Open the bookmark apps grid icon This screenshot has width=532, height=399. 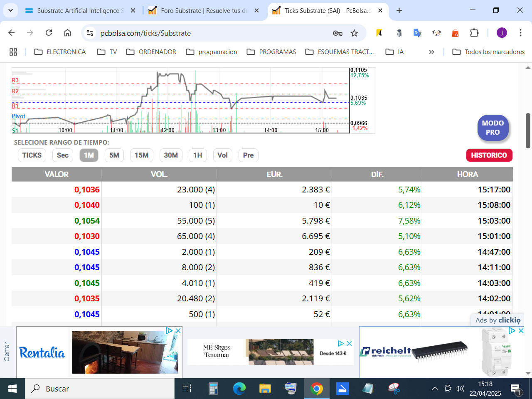point(13,52)
